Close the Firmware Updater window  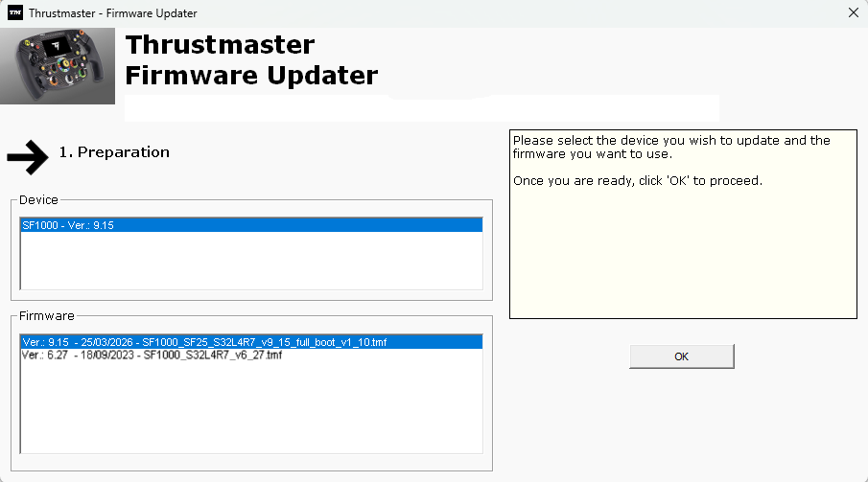853,13
